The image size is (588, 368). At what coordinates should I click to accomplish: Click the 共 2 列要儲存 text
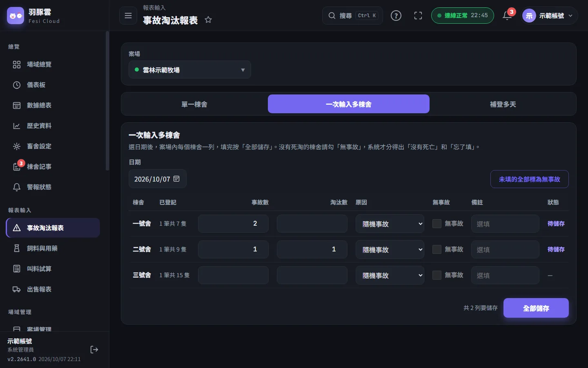(x=480, y=308)
